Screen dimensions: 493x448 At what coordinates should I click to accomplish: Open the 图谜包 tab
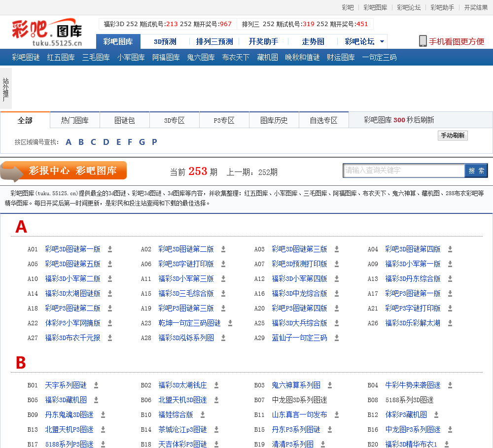(x=125, y=120)
